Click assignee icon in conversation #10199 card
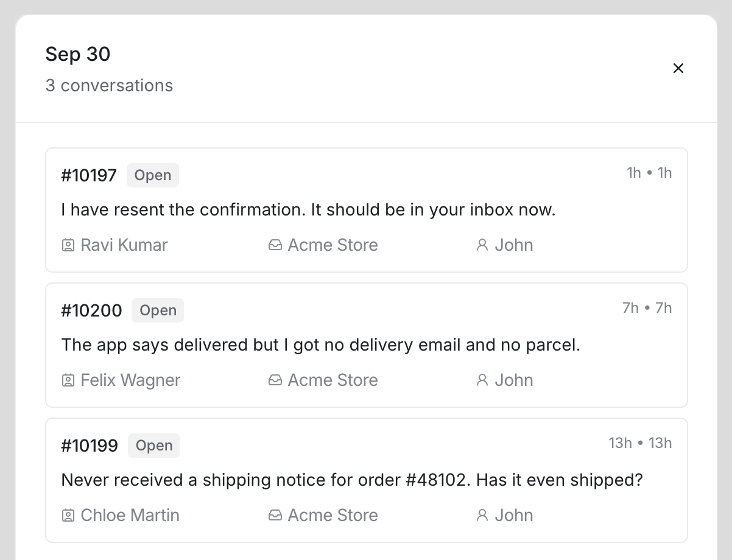The width and height of the screenshot is (732, 560). pyautogui.click(x=482, y=516)
